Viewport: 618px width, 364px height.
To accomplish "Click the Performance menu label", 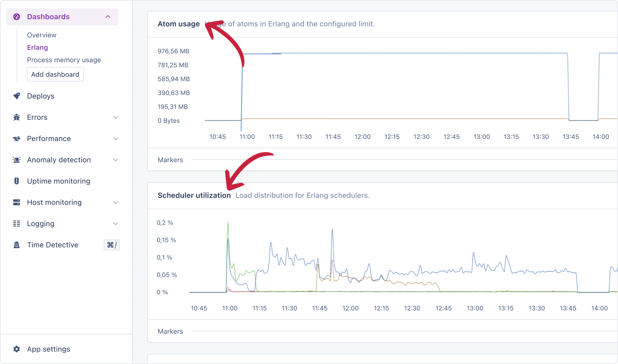I will [49, 139].
